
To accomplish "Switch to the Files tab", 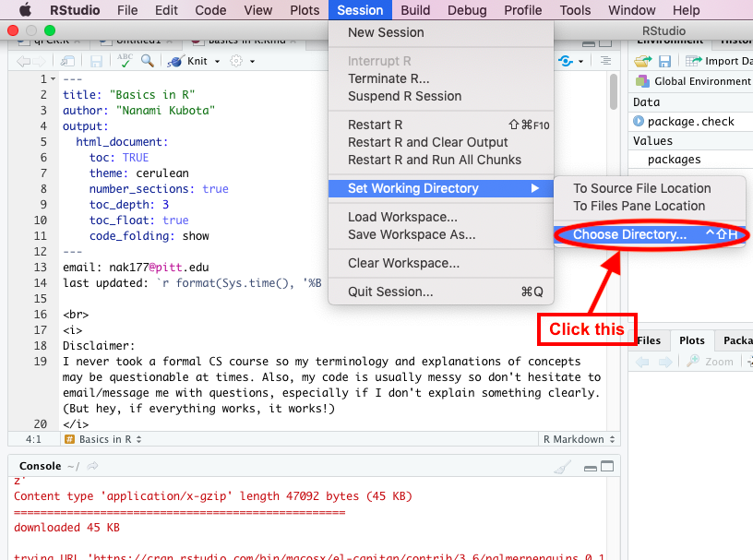I will [x=649, y=340].
